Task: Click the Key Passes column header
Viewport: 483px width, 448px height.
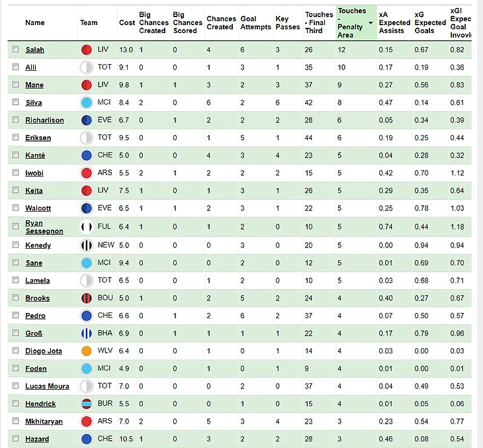Action: point(283,22)
